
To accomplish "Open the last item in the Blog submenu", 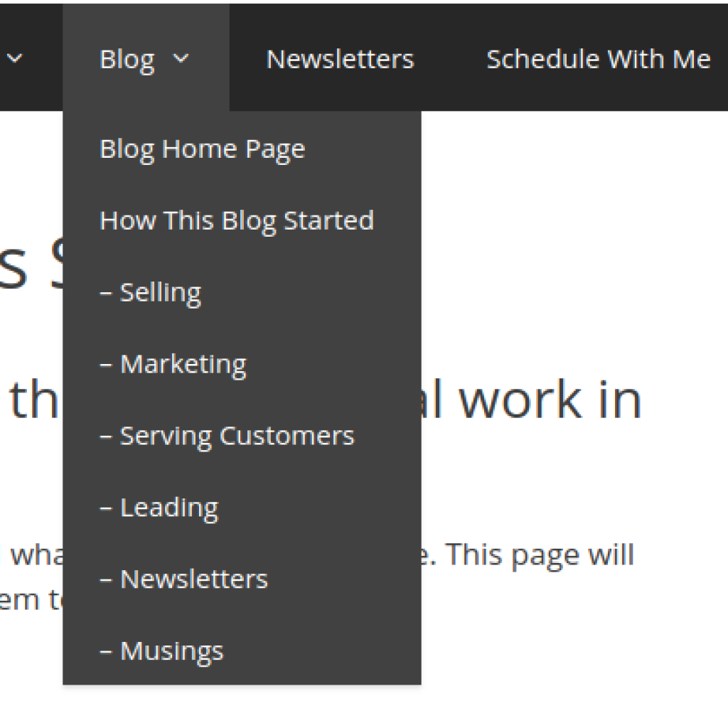I will coord(161,650).
